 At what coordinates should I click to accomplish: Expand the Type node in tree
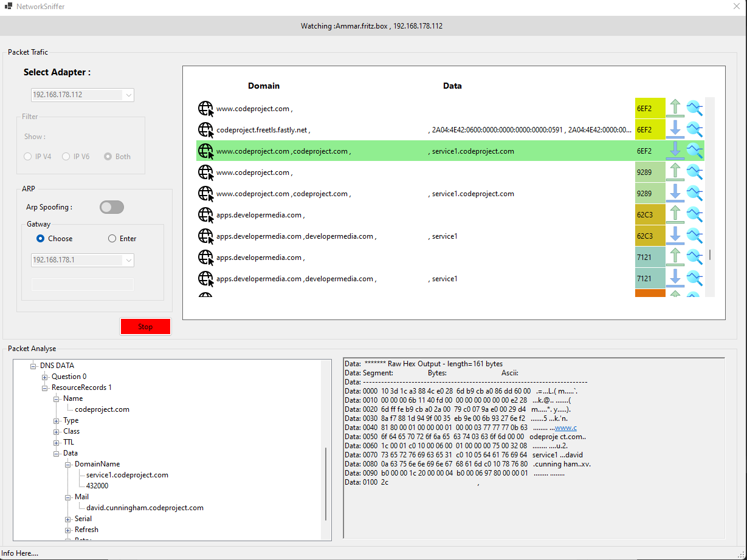[56, 420]
